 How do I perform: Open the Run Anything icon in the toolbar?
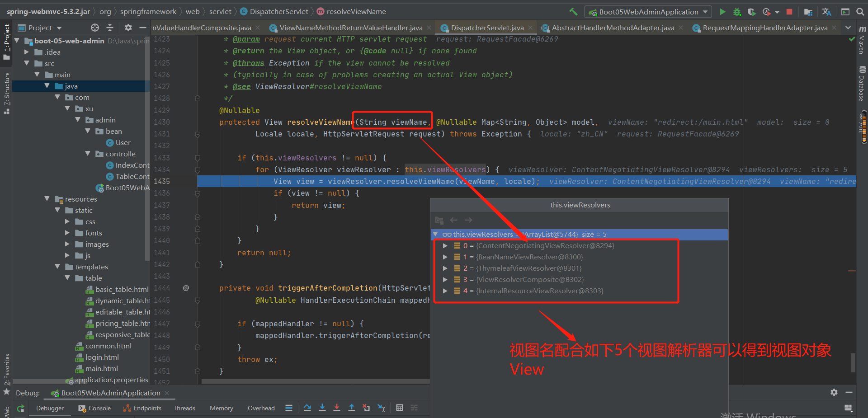pos(845,12)
